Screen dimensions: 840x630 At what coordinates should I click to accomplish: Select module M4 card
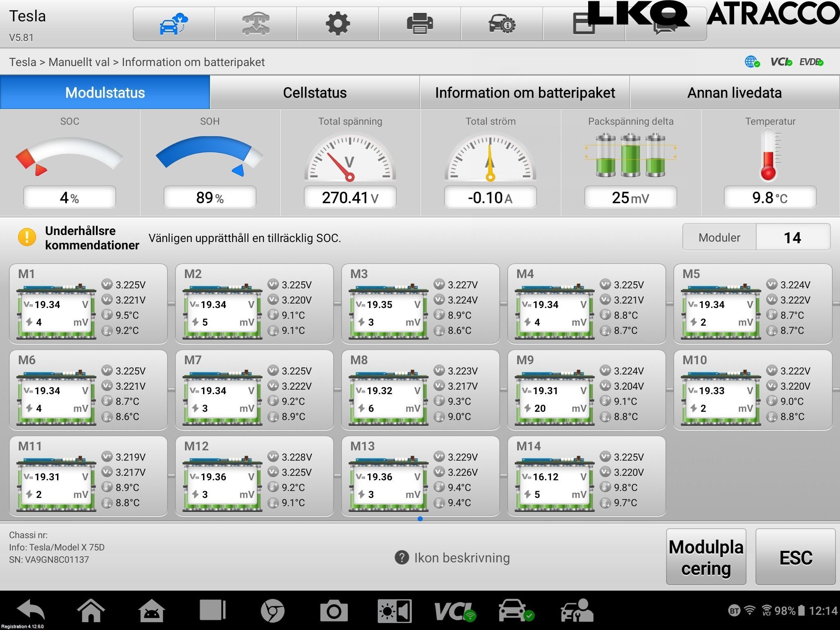click(587, 304)
